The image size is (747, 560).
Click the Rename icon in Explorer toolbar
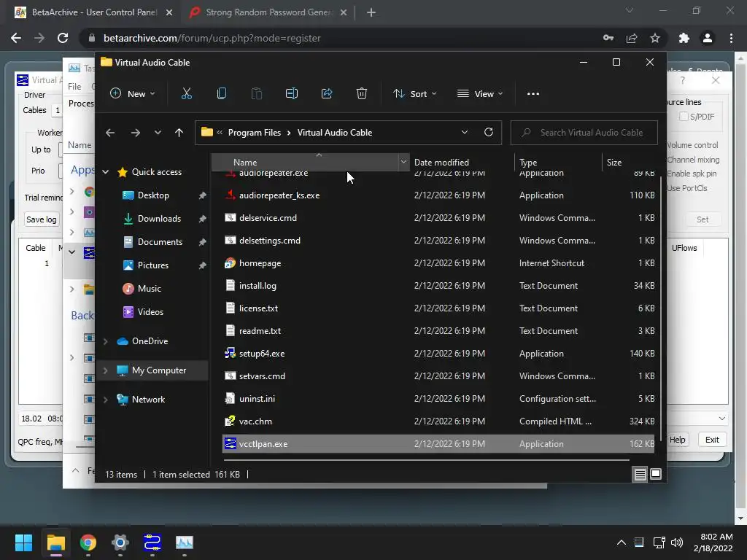coord(292,94)
